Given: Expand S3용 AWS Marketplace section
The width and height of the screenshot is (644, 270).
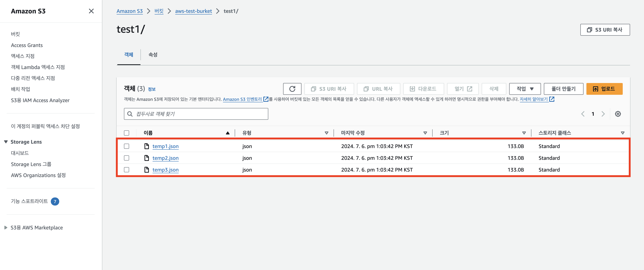Looking at the screenshot, I should pyautogui.click(x=6, y=228).
